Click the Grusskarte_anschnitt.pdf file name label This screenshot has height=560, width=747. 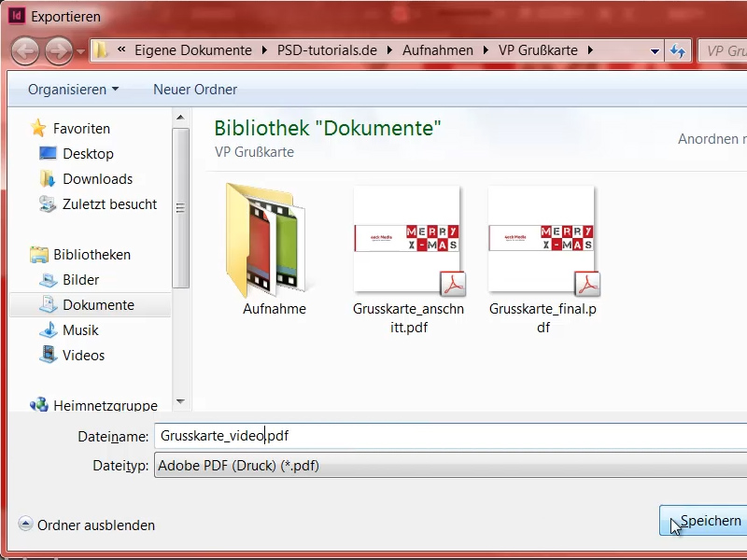coord(408,318)
